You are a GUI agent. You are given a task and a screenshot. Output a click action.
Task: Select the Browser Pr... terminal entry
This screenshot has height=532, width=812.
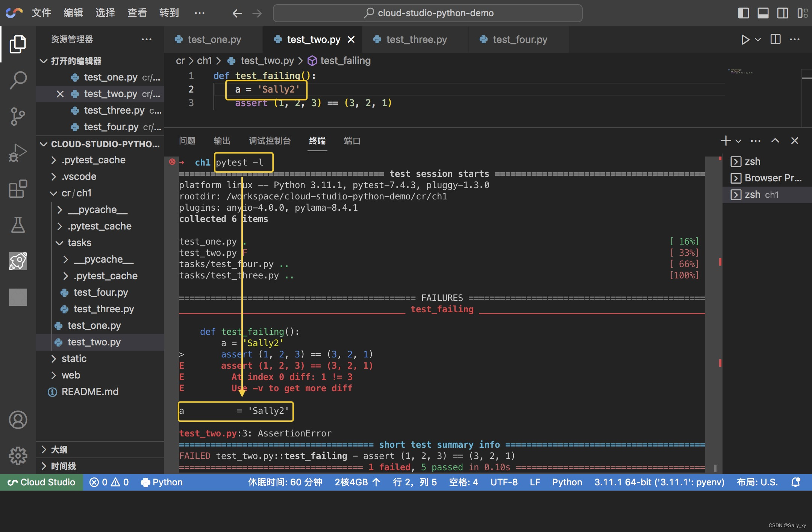point(767,178)
